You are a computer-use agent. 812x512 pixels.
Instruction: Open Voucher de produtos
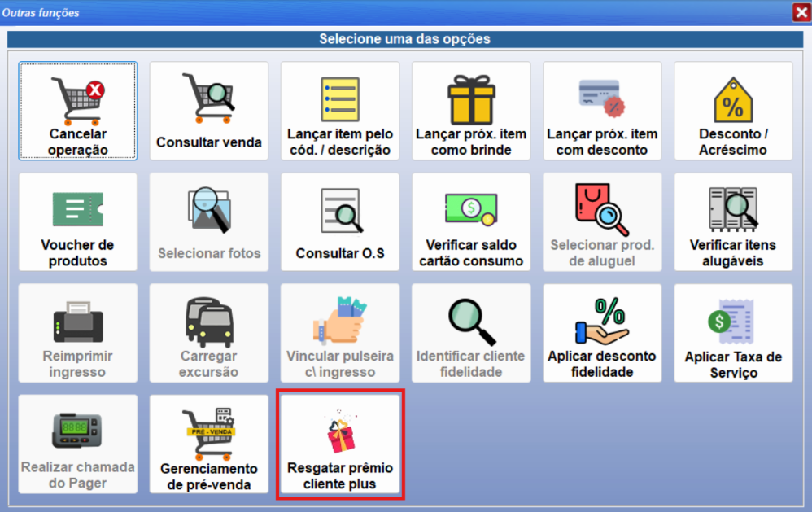click(x=77, y=221)
